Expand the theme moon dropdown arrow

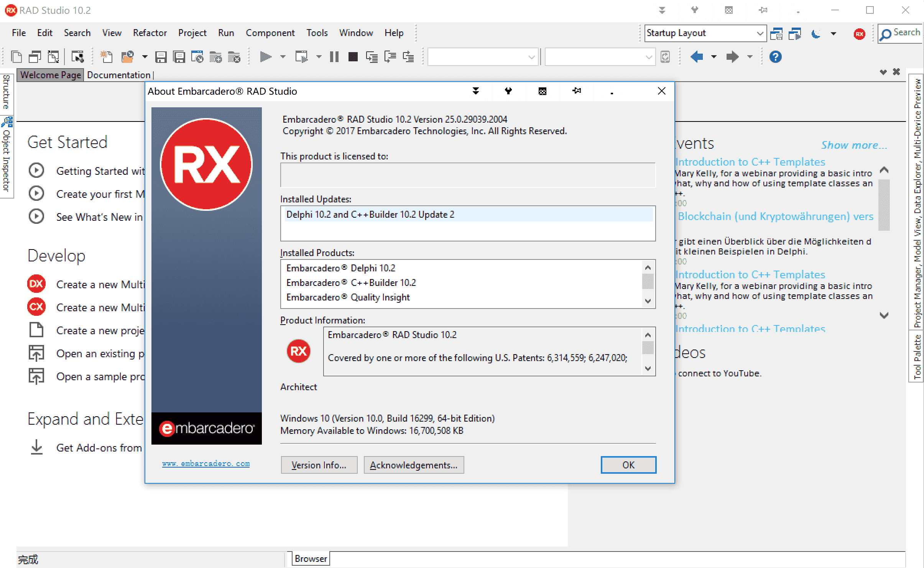(834, 34)
